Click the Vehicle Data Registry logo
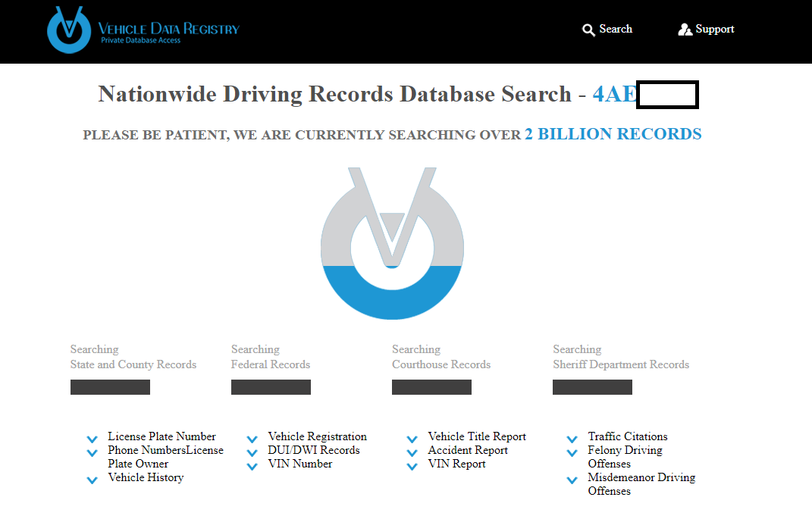812x519 pixels. 143,30
